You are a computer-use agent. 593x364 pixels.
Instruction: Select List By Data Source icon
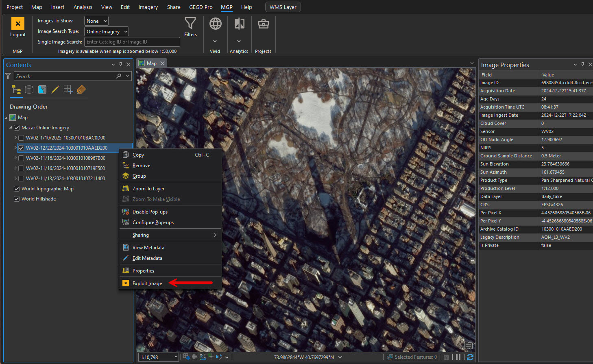coord(29,89)
